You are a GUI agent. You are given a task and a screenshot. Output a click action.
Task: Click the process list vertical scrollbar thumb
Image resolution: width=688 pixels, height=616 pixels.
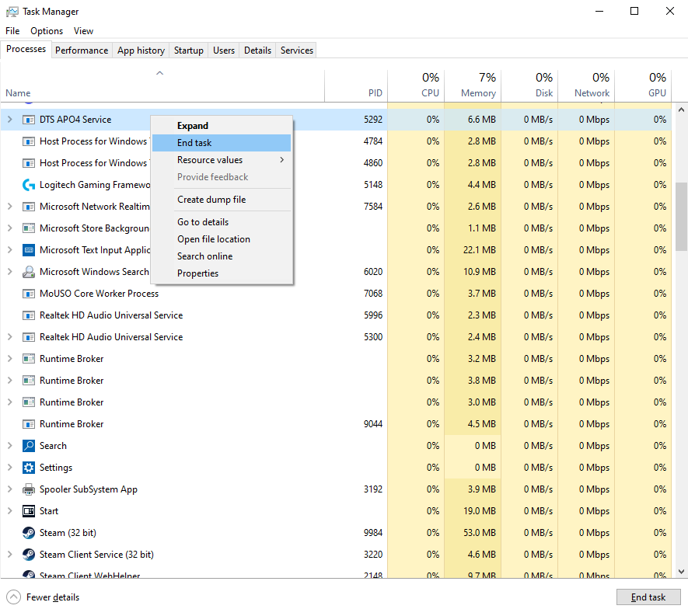[681, 217]
